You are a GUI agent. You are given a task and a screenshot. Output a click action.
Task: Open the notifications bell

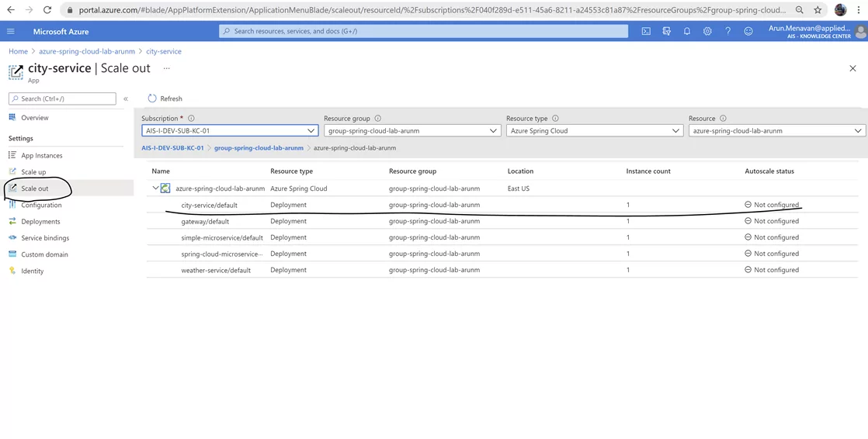[687, 32]
